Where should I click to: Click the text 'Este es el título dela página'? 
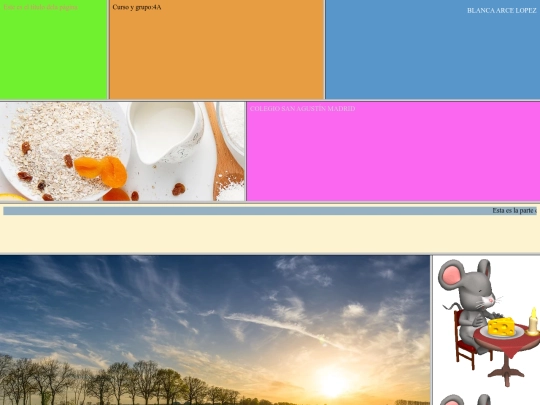[41, 7]
